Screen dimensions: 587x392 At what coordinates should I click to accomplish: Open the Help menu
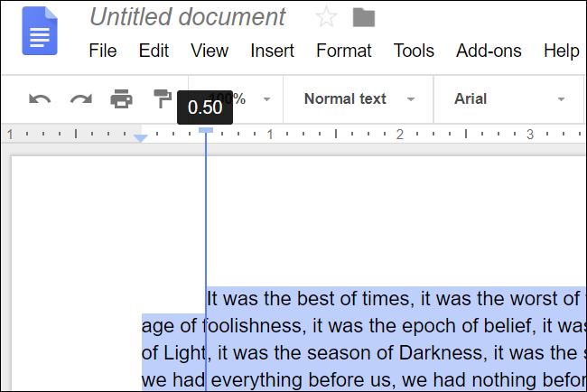(x=562, y=51)
